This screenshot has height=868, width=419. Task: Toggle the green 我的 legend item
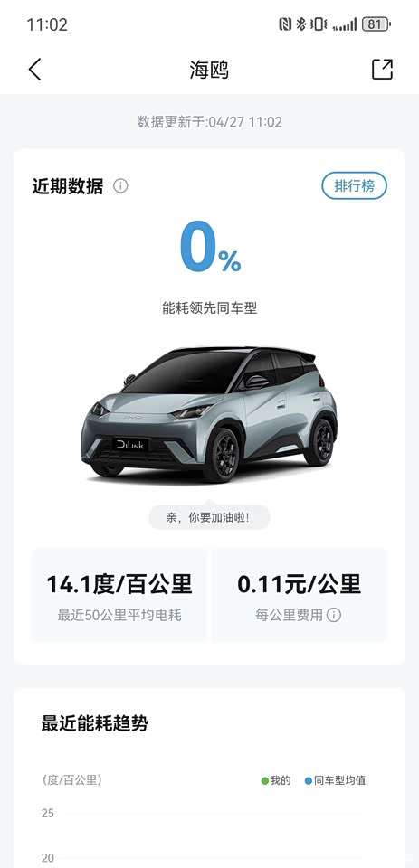pos(276,780)
